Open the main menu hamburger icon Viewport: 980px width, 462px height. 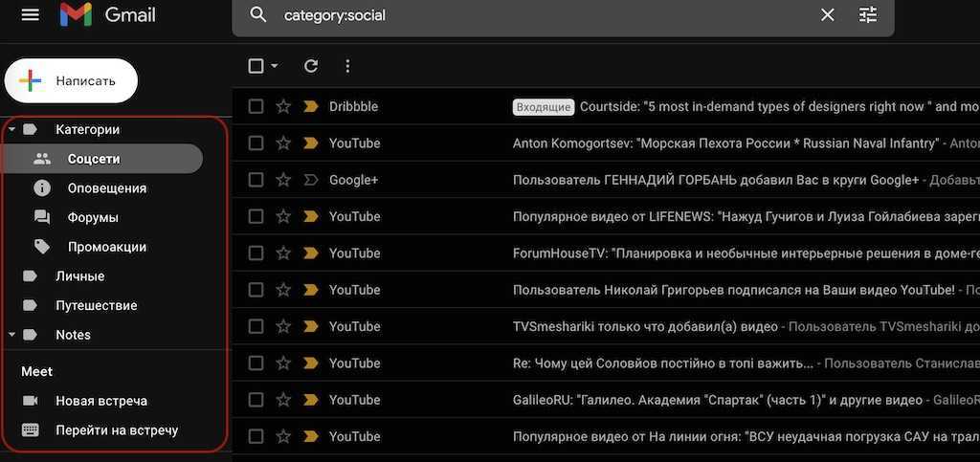click(x=30, y=14)
